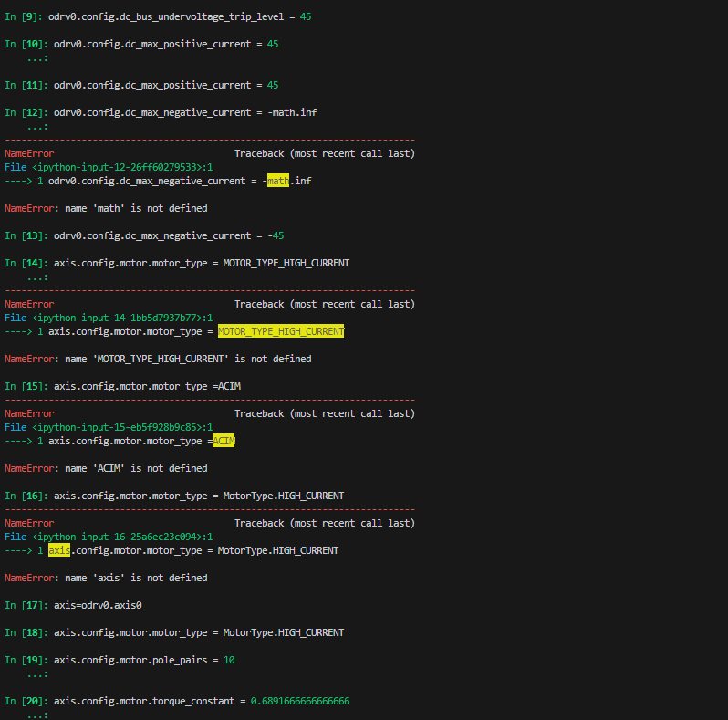Click the value 0.6891666666666666
The height and width of the screenshot is (720, 728).
pyautogui.click(x=300, y=702)
